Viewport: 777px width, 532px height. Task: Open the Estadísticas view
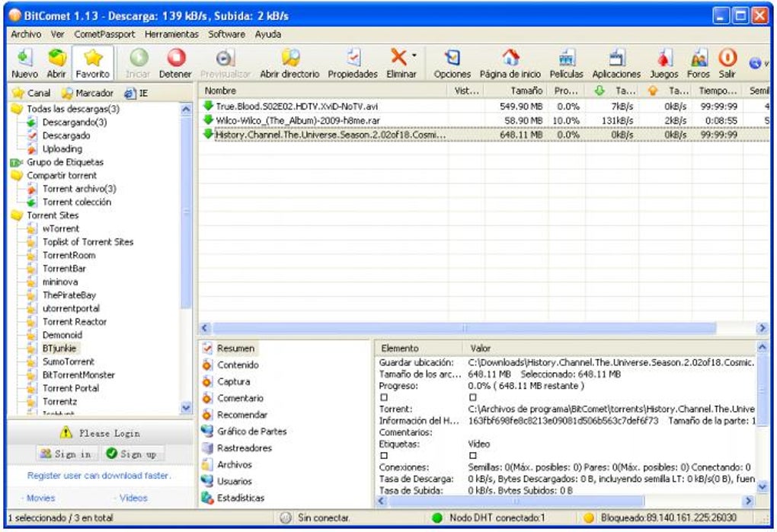coord(240,498)
